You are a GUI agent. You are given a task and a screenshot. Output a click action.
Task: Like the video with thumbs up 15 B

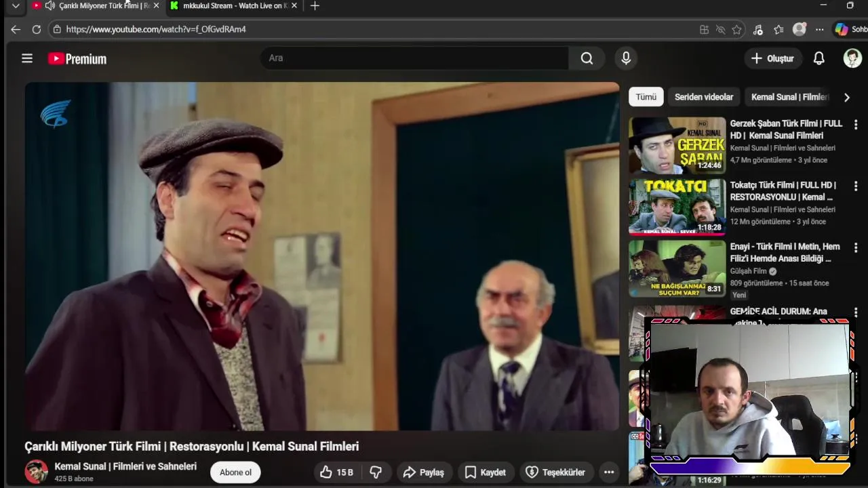(x=337, y=472)
